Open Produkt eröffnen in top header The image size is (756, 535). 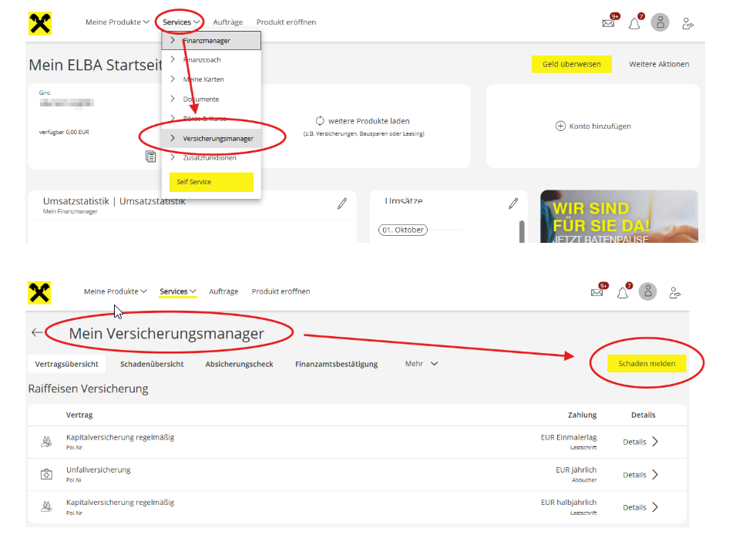pos(287,22)
